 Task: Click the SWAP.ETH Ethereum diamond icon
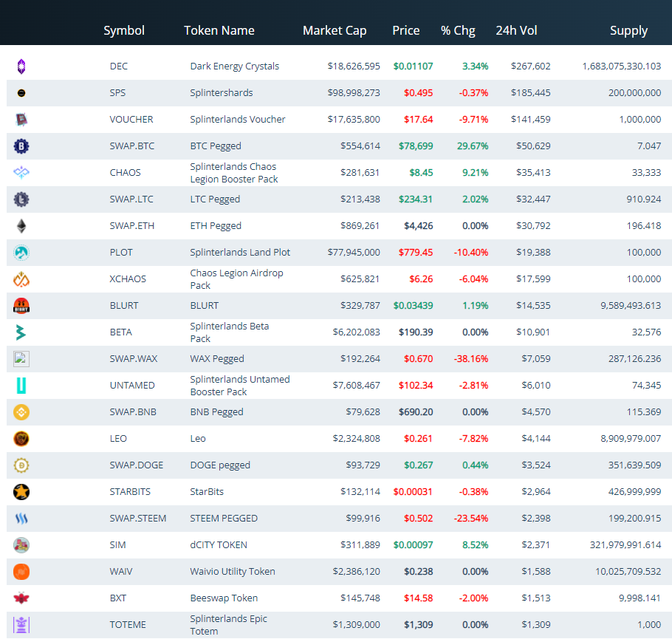click(21, 226)
